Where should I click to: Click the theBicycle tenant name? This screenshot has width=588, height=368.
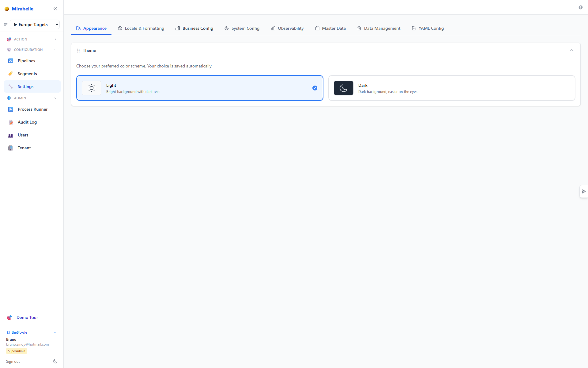[x=19, y=332]
